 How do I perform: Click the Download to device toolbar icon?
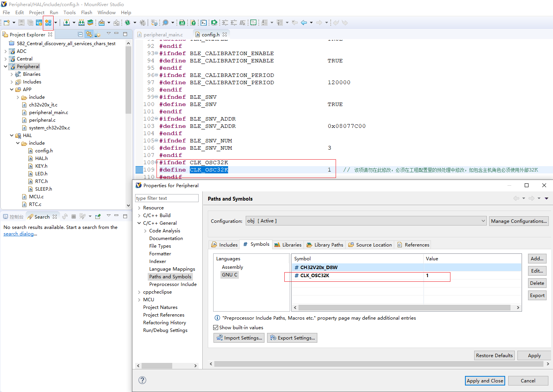tap(101, 23)
